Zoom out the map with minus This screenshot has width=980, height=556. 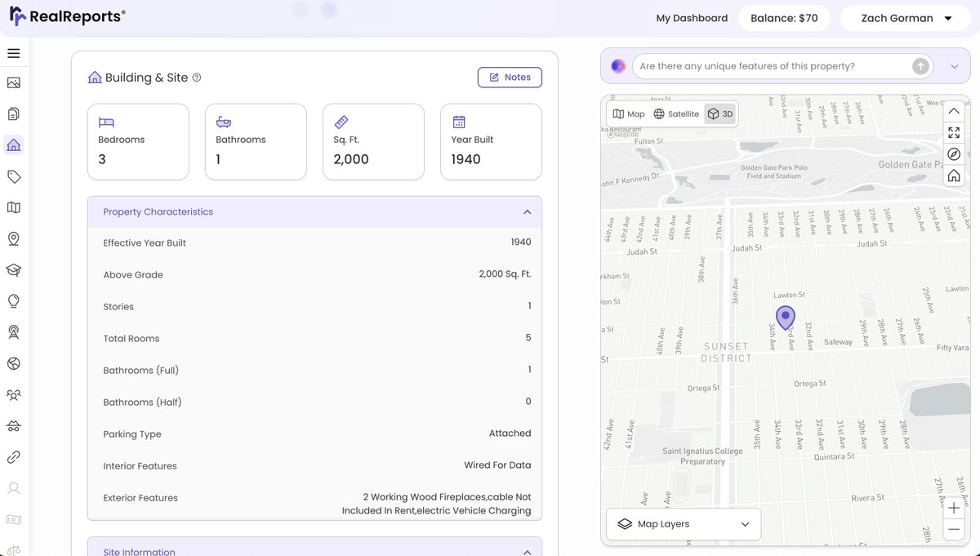[953, 529]
